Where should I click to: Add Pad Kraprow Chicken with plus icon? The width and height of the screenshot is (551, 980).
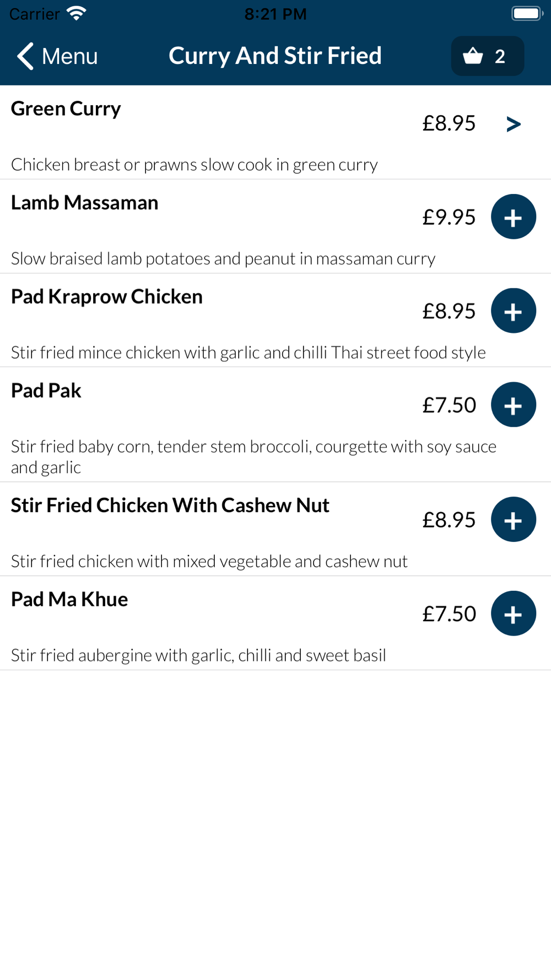click(513, 311)
